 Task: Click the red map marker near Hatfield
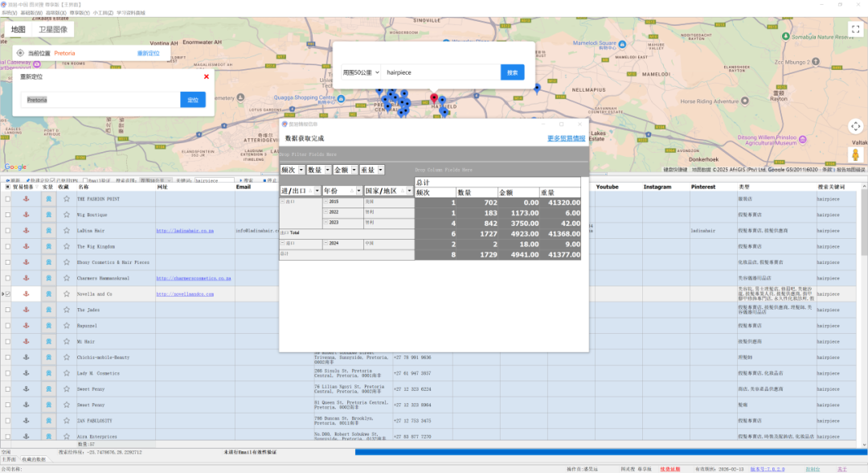(x=434, y=99)
